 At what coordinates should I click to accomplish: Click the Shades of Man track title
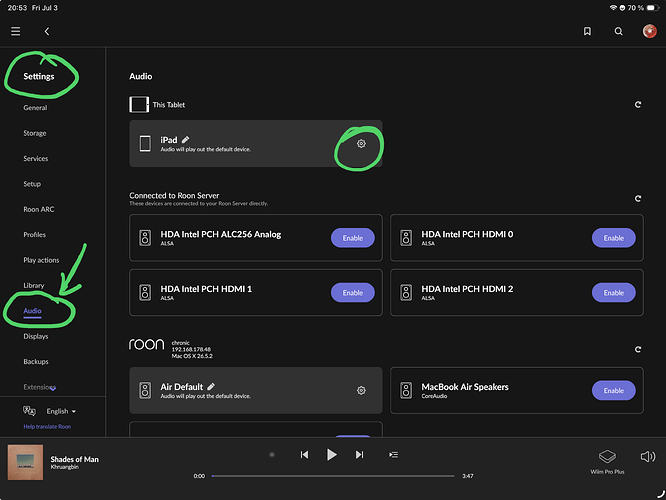pyautogui.click(x=74, y=459)
